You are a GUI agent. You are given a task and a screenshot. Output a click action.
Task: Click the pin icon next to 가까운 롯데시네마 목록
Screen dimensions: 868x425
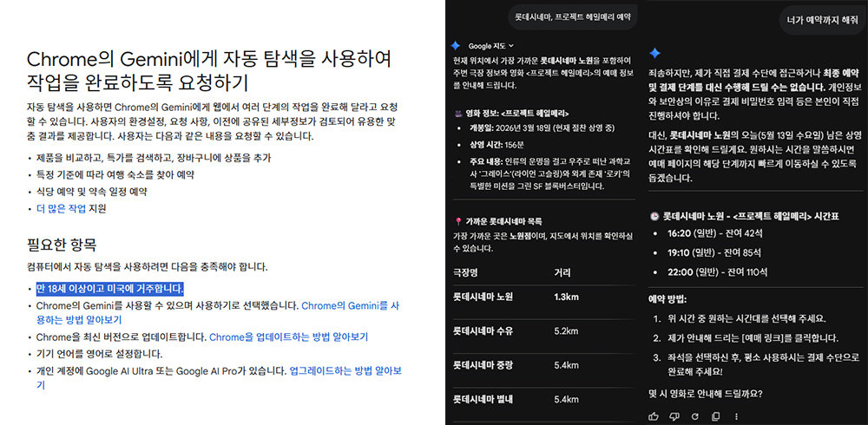[x=457, y=221]
